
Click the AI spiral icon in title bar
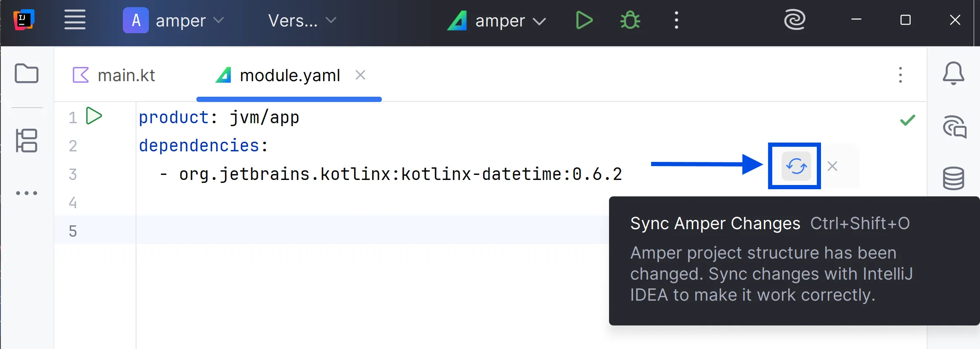pyautogui.click(x=794, y=20)
